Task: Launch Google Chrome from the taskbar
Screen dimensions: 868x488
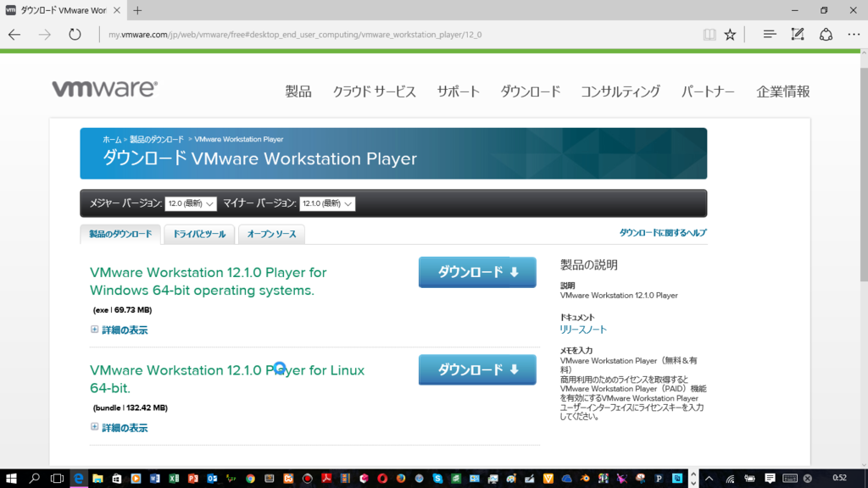Action: [250, 479]
